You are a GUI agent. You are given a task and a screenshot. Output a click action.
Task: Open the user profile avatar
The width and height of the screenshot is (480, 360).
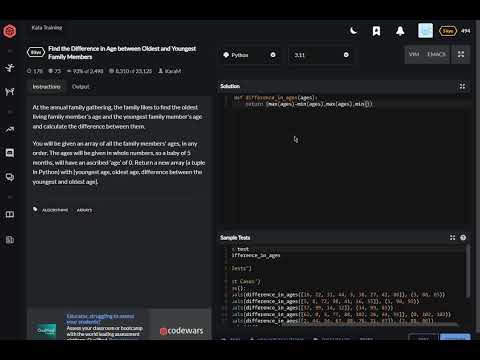pyautogui.click(x=425, y=31)
